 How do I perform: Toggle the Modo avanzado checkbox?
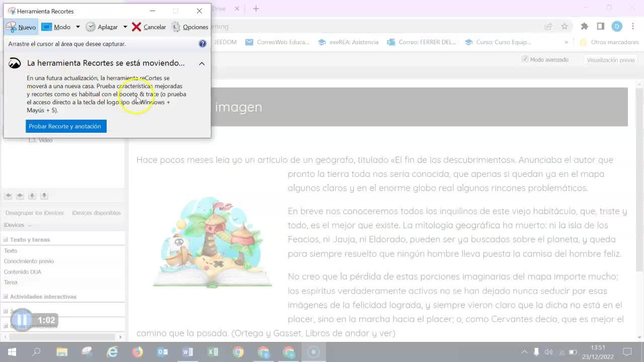tap(525, 59)
